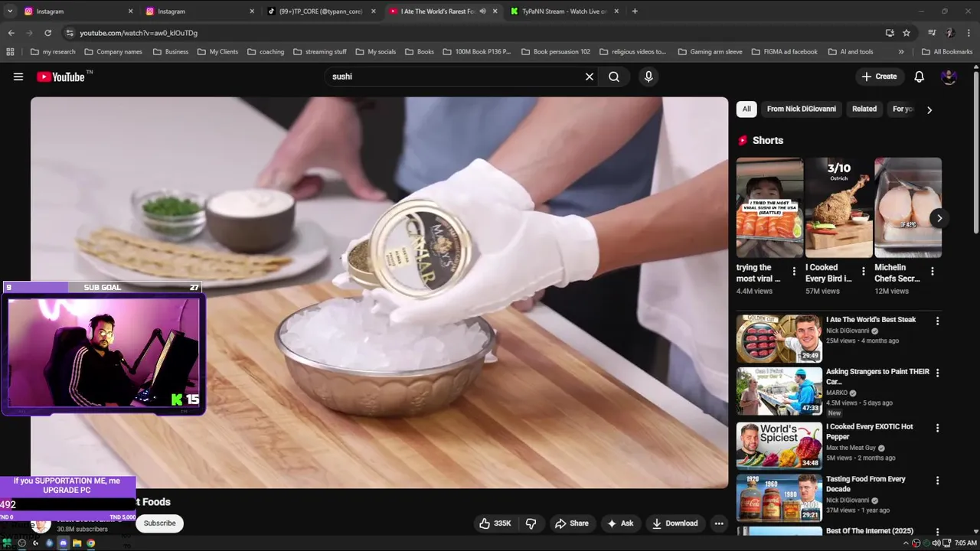Open the I Cooked Every Bird Short
The image size is (980, 551).
pos(838,207)
